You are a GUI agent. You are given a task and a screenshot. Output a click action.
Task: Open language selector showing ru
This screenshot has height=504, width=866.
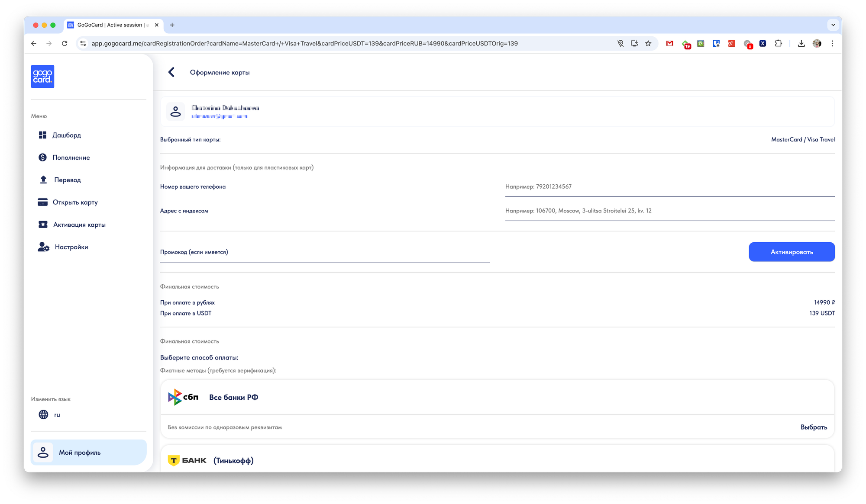tap(57, 414)
